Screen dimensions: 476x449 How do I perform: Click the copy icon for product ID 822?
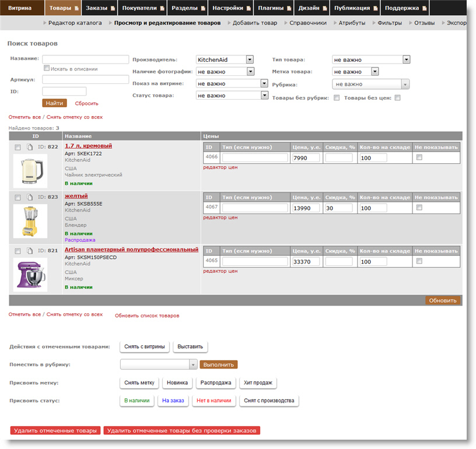29,147
